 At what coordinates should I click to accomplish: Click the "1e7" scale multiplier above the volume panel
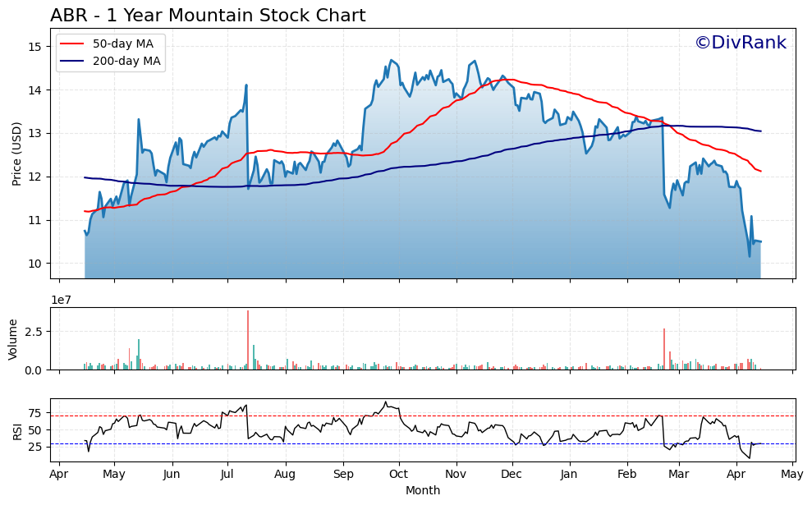point(61,300)
